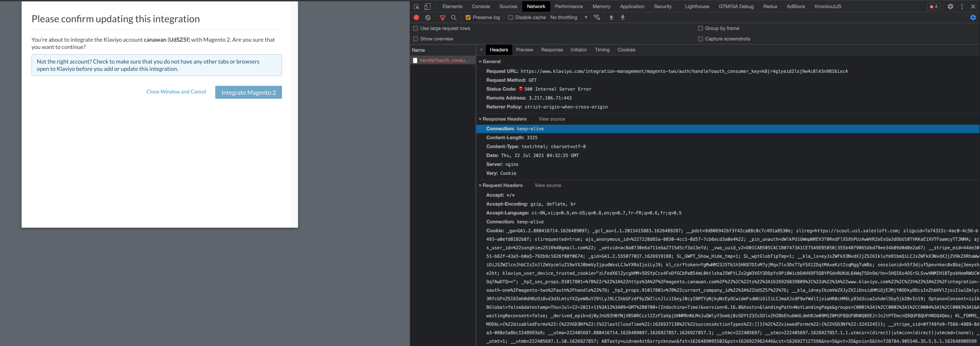Select the handle?oauth_consu request row

click(x=443, y=60)
